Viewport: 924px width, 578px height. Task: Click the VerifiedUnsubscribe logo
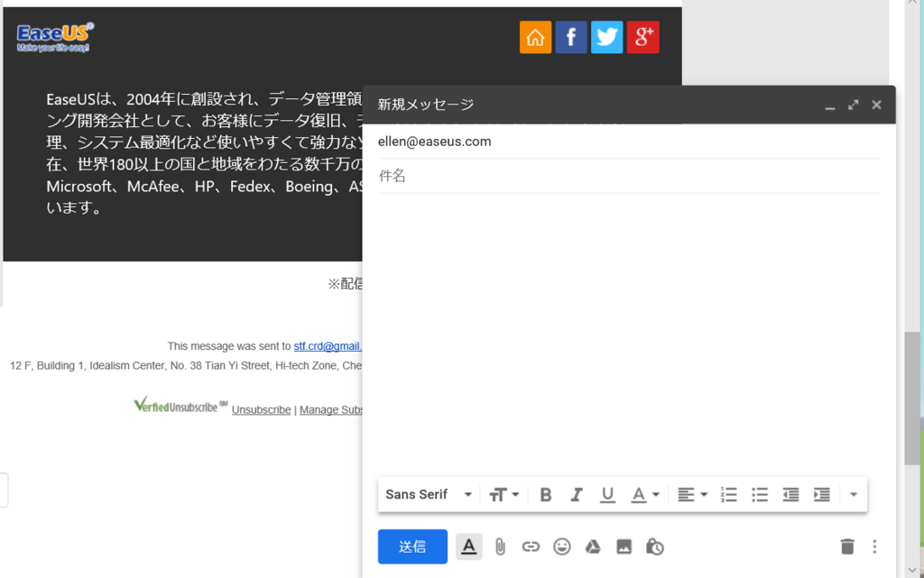coord(180,405)
